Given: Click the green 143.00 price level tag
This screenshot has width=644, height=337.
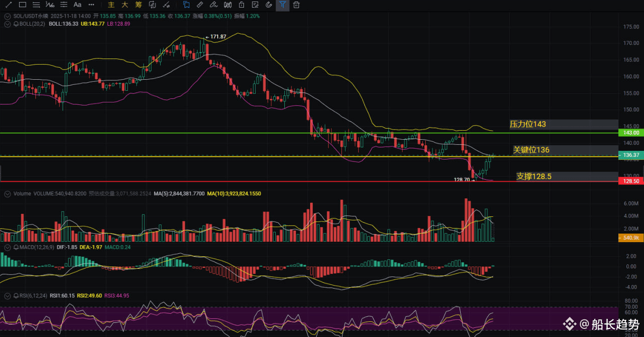Looking at the screenshot, I should click(630, 133).
